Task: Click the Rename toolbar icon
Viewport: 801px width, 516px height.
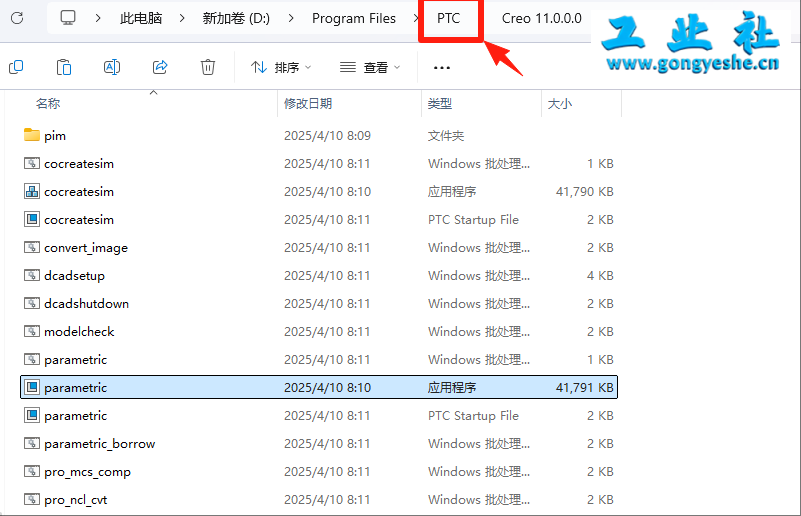Action: click(112, 67)
